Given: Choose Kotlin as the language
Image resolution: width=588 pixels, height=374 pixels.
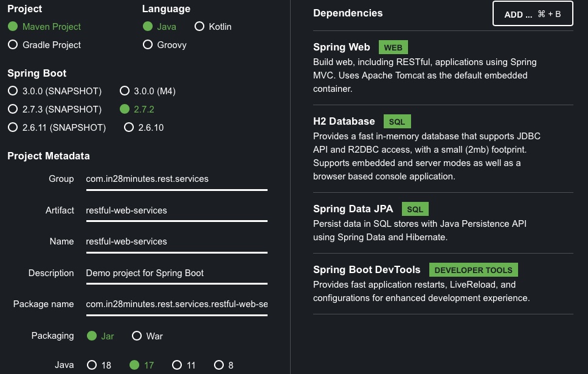Looking at the screenshot, I should coord(199,26).
